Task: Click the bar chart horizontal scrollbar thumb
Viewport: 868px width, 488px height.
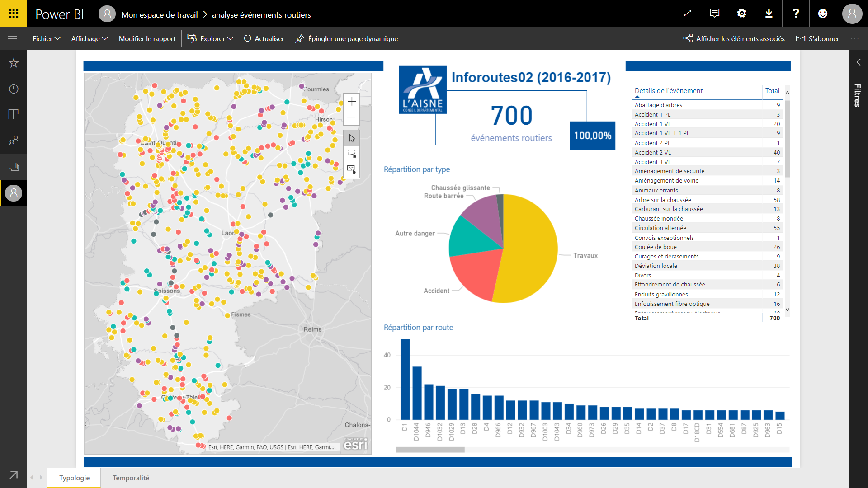Action: (430, 450)
